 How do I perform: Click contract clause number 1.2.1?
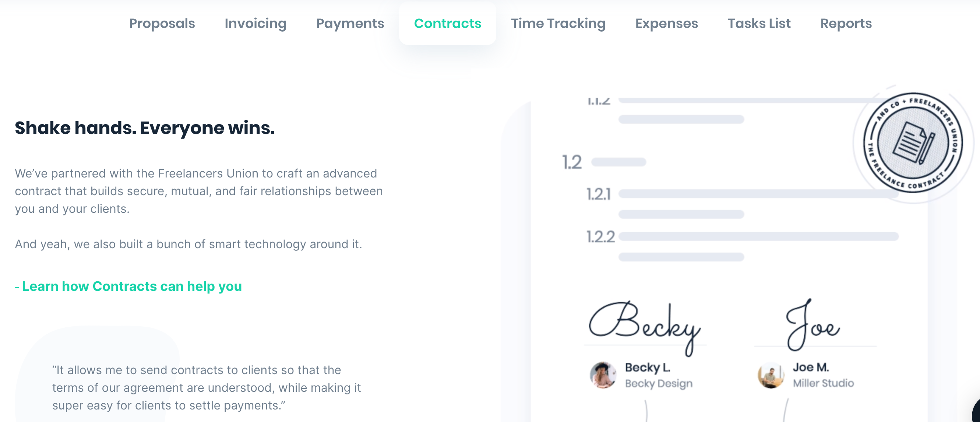[x=599, y=194]
